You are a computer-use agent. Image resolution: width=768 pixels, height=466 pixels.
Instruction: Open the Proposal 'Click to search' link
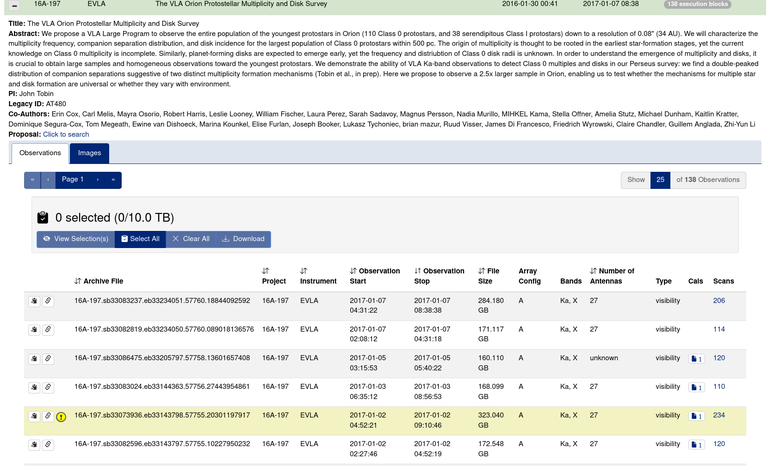click(x=66, y=134)
